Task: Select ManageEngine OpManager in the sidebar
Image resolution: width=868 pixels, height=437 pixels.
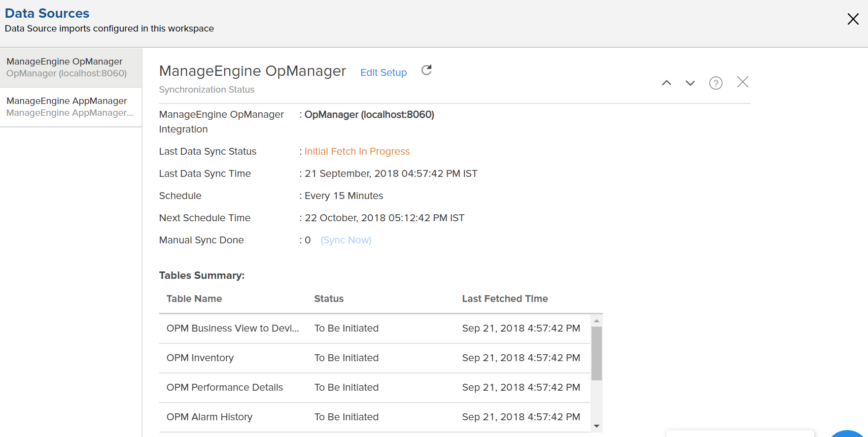Action: (x=71, y=67)
